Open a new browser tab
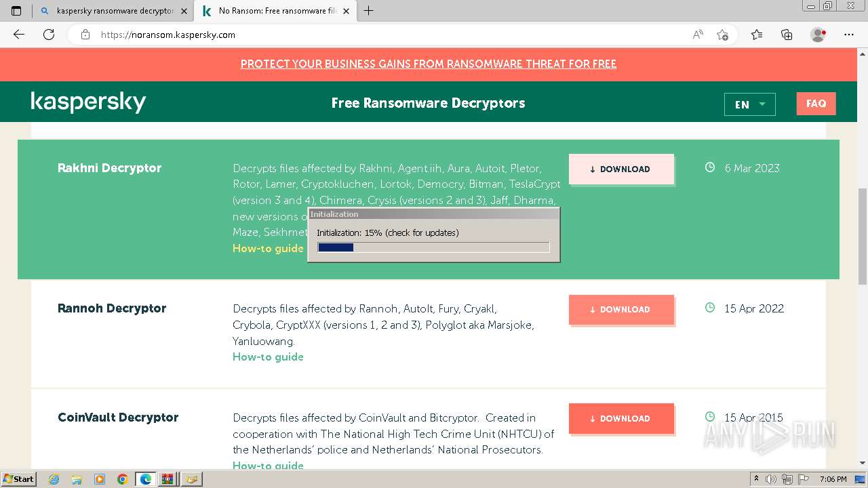The image size is (868, 488). [369, 11]
